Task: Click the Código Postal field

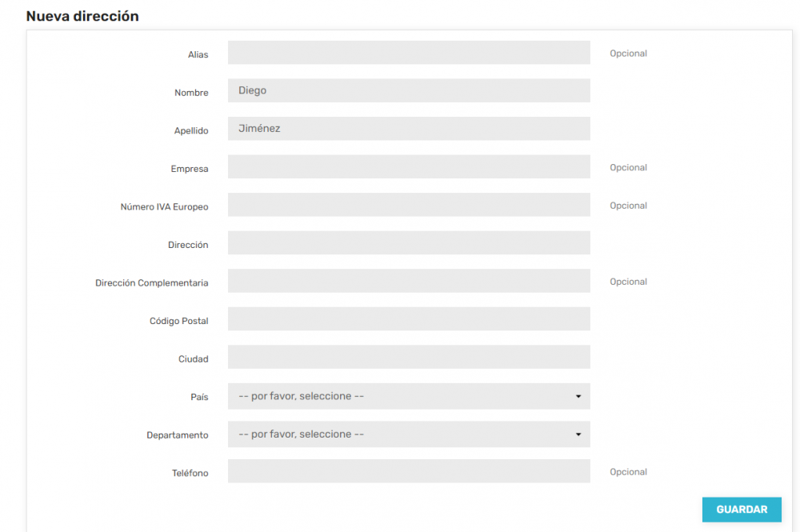Action: click(x=408, y=319)
